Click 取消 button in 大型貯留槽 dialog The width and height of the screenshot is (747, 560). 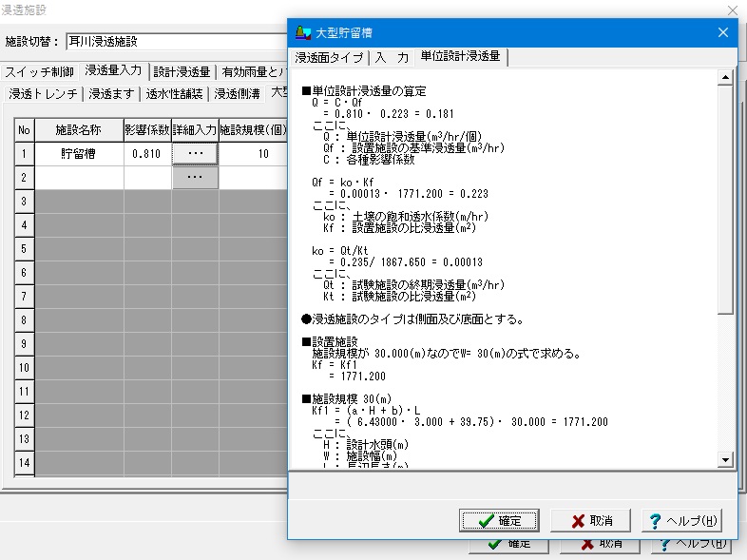coord(590,520)
